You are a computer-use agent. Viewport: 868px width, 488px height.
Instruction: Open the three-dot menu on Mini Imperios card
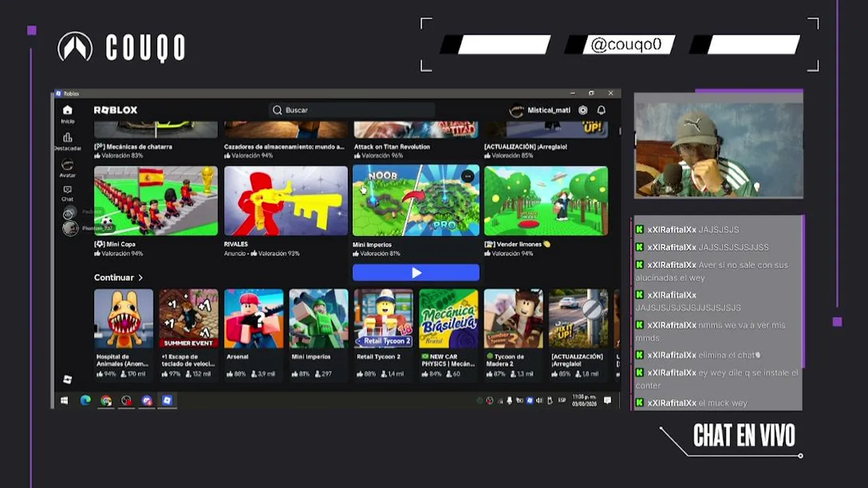click(x=467, y=176)
